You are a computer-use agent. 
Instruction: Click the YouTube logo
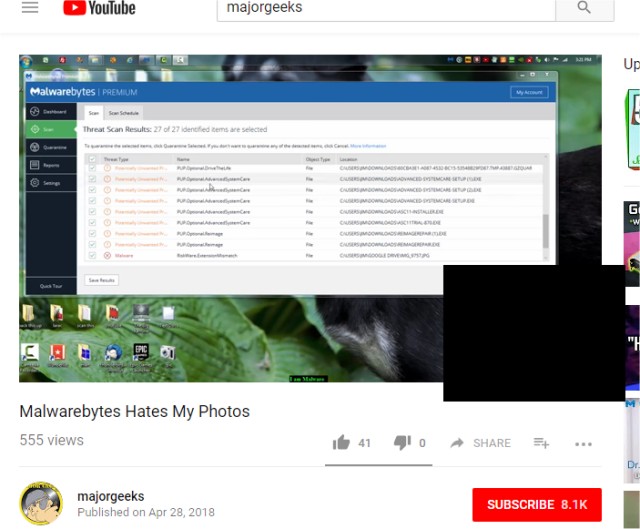click(99, 8)
